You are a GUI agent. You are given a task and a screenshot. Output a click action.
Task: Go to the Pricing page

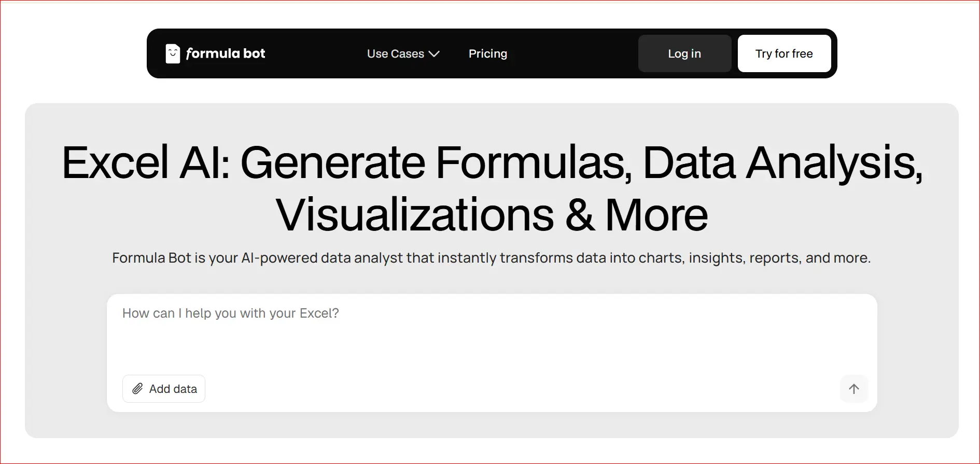[487, 54]
